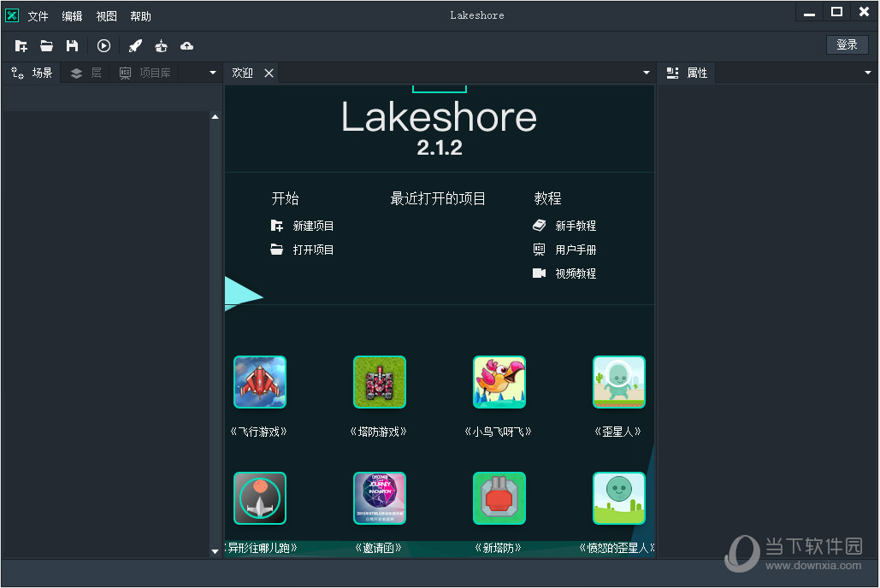Viewport: 880px width, 588px height.
Task: Open the 新手教程 tutorial link
Action: (x=576, y=226)
